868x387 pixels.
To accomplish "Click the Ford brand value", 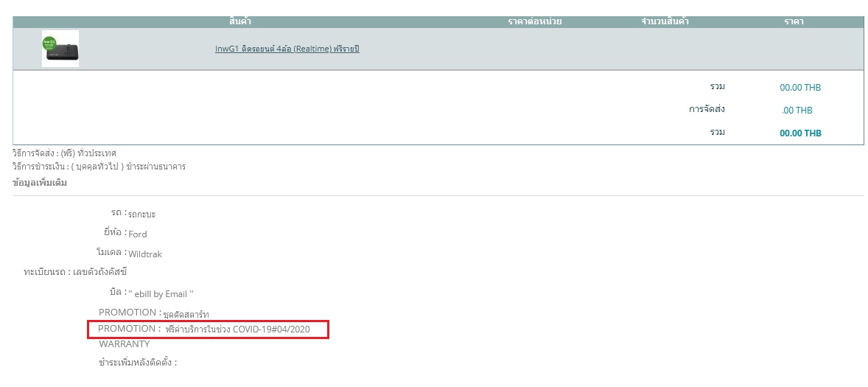I will click(138, 234).
